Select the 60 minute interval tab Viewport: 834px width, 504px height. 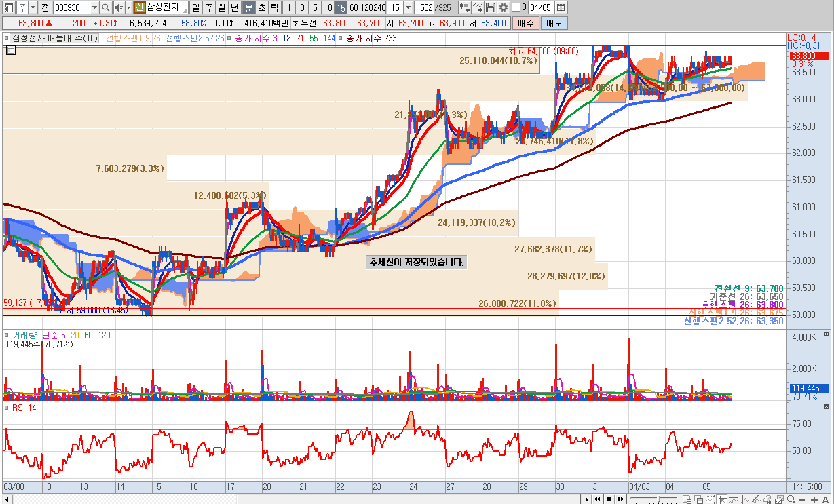point(354,7)
